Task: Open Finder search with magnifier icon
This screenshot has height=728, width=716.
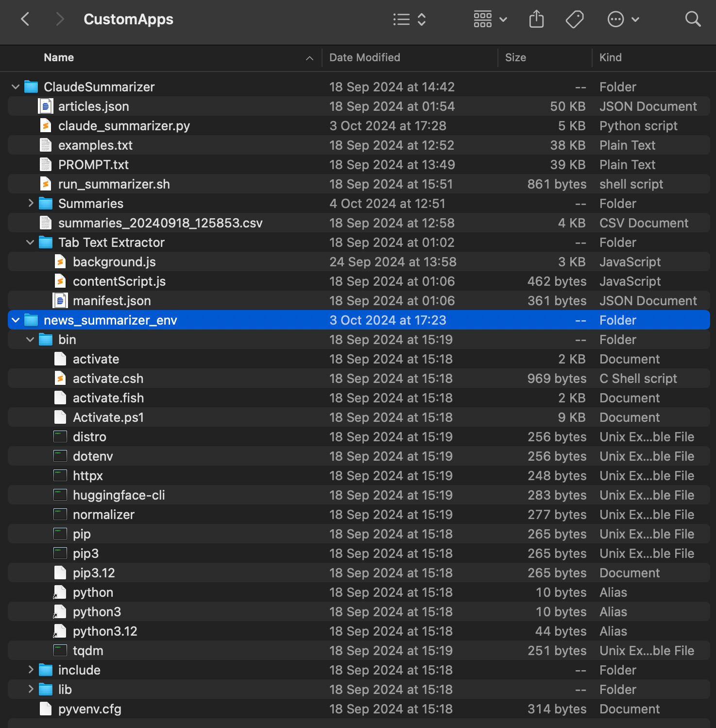Action: (x=693, y=19)
